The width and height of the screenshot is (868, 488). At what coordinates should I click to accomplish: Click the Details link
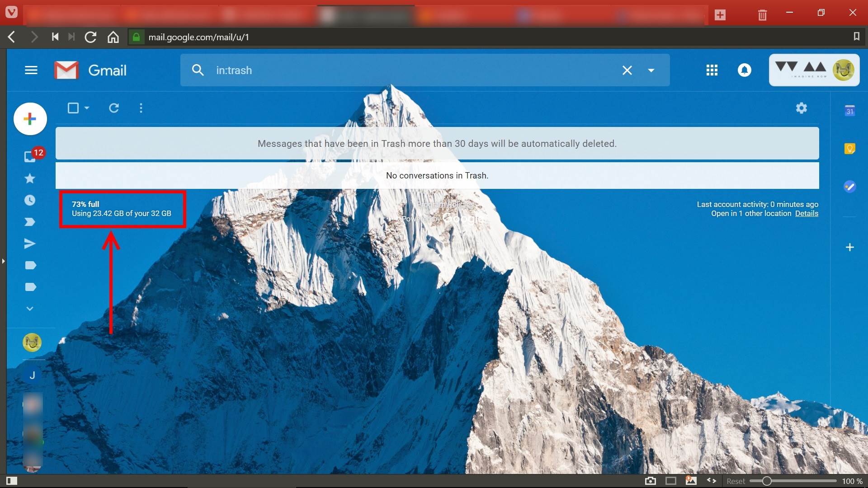click(x=807, y=214)
